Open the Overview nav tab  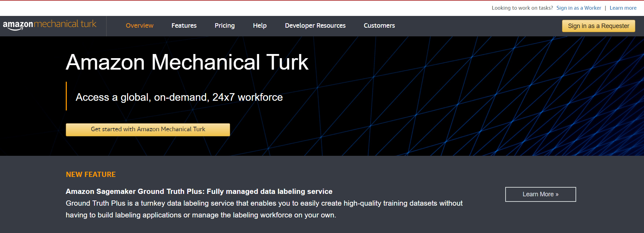click(139, 26)
